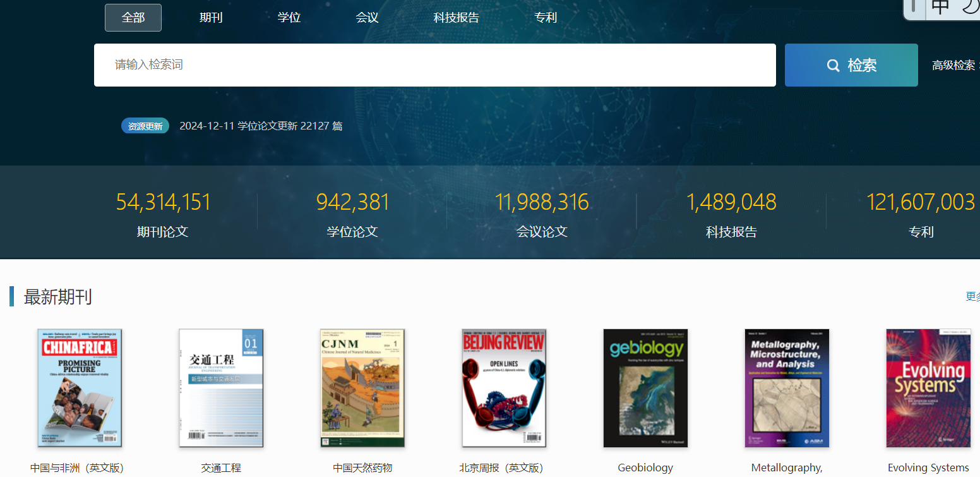Click the 资源更新 badge
Screen dimensions: 980x477
pyautogui.click(x=145, y=126)
